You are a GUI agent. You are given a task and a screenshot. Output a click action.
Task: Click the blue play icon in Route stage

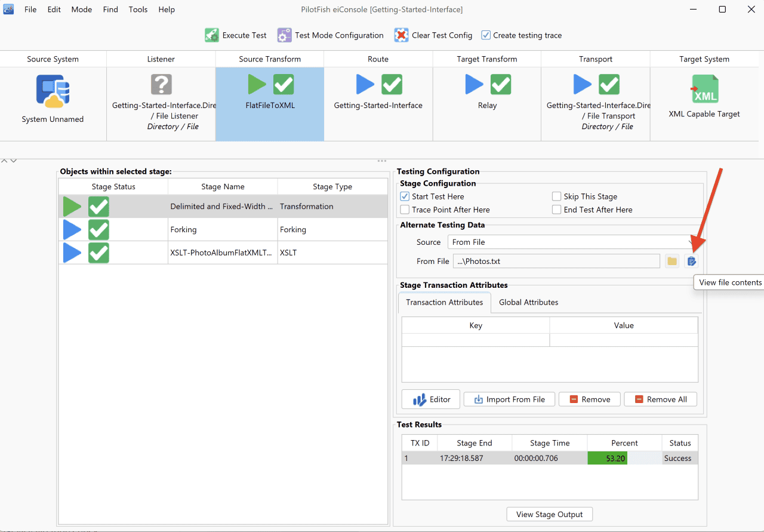pos(365,84)
